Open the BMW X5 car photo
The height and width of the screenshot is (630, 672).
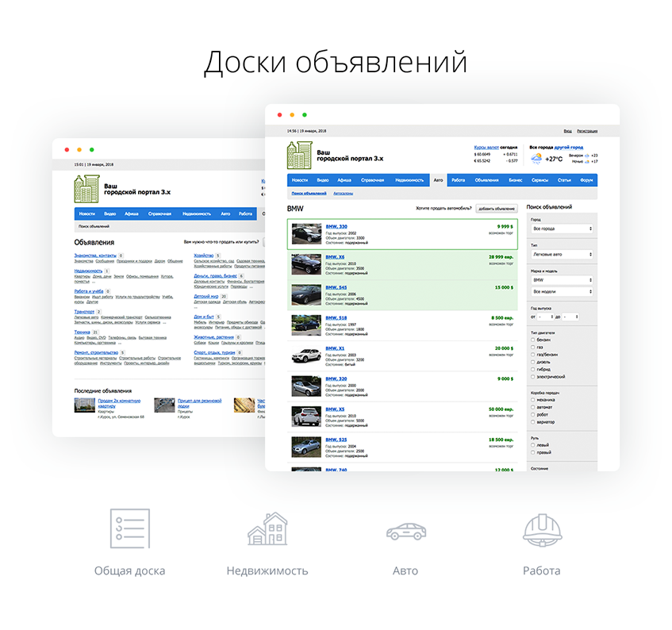point(306,417)
